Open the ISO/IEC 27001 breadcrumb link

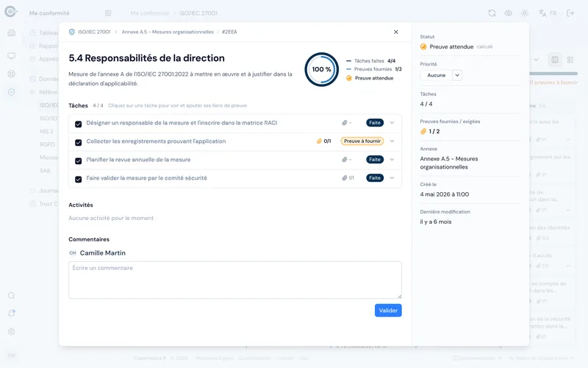coord(94,32)
